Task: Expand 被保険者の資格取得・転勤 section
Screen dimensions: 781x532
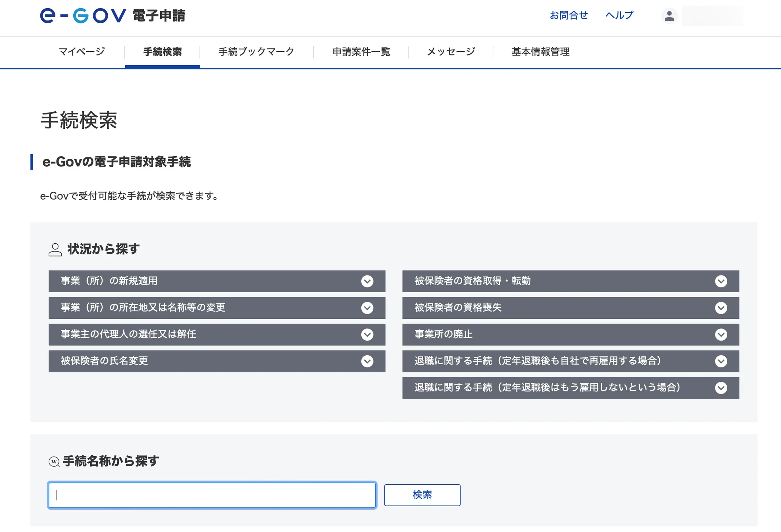Action: click(571, 281)
